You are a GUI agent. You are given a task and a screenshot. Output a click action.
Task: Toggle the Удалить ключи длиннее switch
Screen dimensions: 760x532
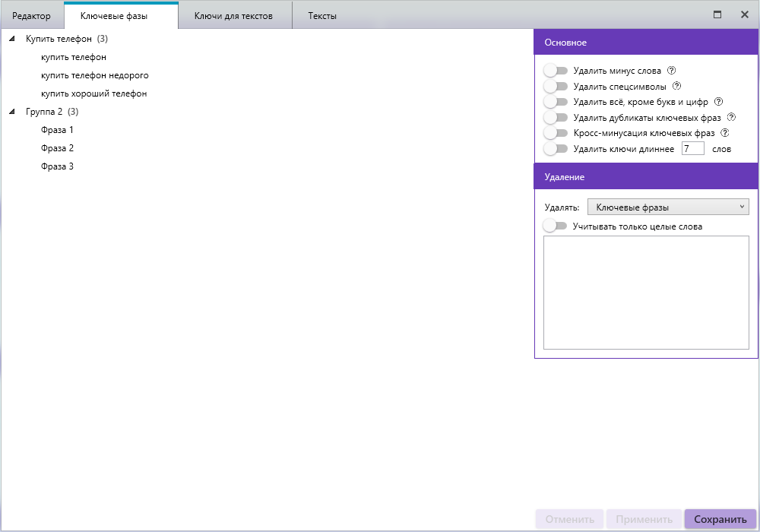(x=556, y=149)
